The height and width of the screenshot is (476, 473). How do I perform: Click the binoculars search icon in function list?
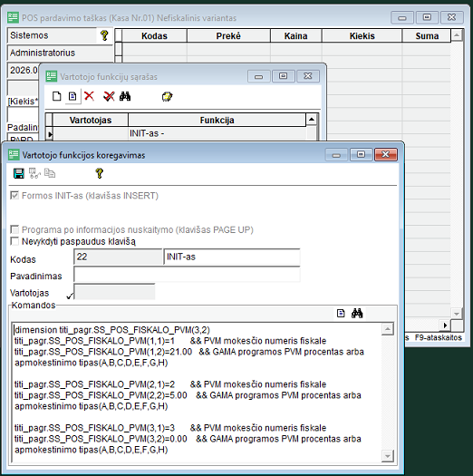[125, 96]
